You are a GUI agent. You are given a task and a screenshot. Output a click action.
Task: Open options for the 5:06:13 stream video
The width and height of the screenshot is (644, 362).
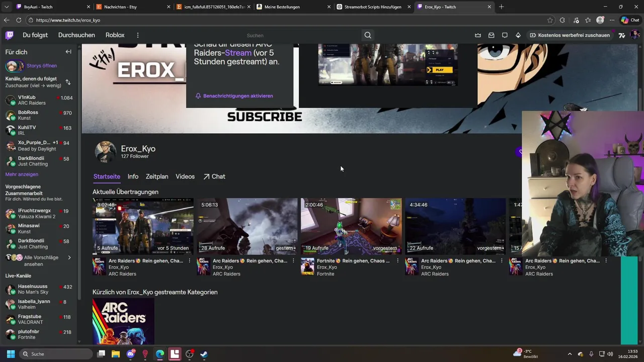pyautogui.click(x=293, y=261)
